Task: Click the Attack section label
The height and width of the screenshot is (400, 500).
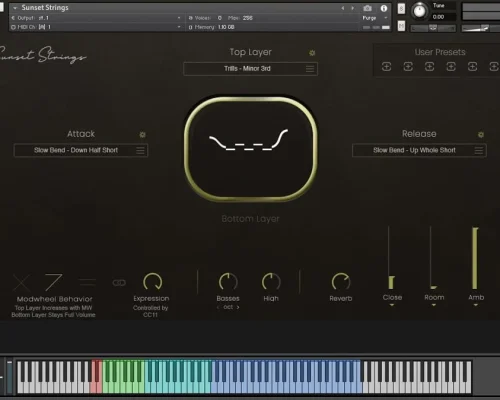Action: (81, 134)
